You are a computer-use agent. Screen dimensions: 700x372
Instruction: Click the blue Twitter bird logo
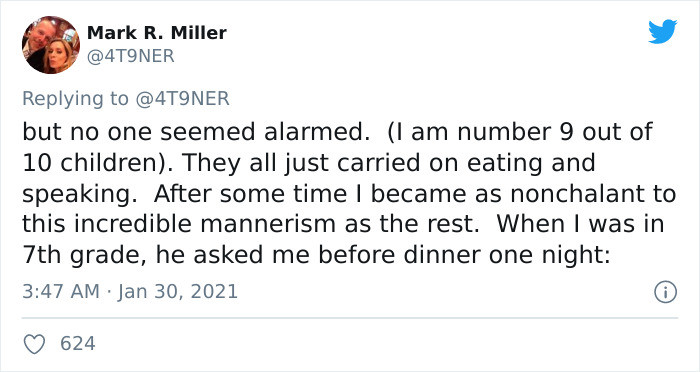pyautogui.click(x=662, y=32)
